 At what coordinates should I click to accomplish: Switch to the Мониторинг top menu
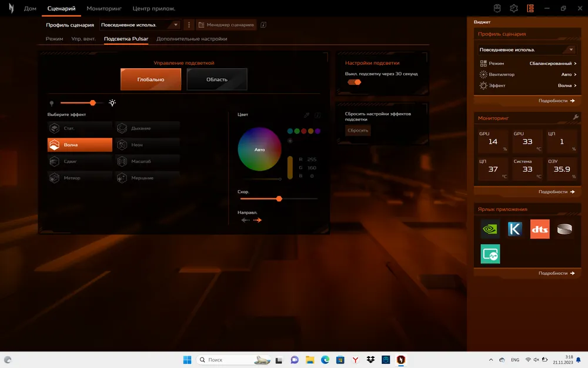[x=104, y=9]
